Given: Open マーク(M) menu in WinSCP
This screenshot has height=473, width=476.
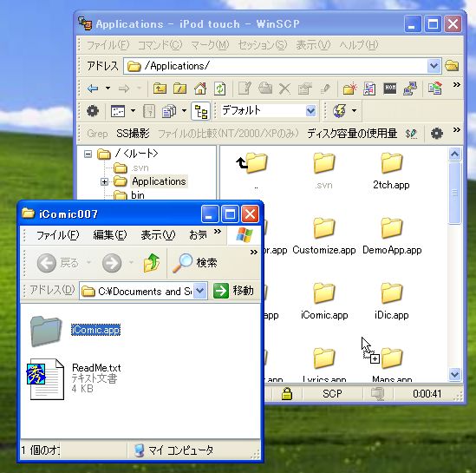Looking at the screenshot, I should (210, 45).
